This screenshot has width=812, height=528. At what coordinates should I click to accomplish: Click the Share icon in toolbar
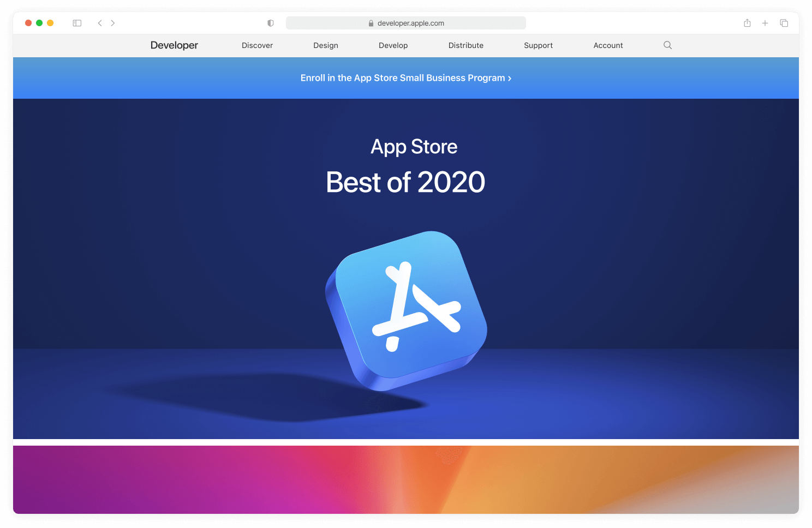coord(747,23)
